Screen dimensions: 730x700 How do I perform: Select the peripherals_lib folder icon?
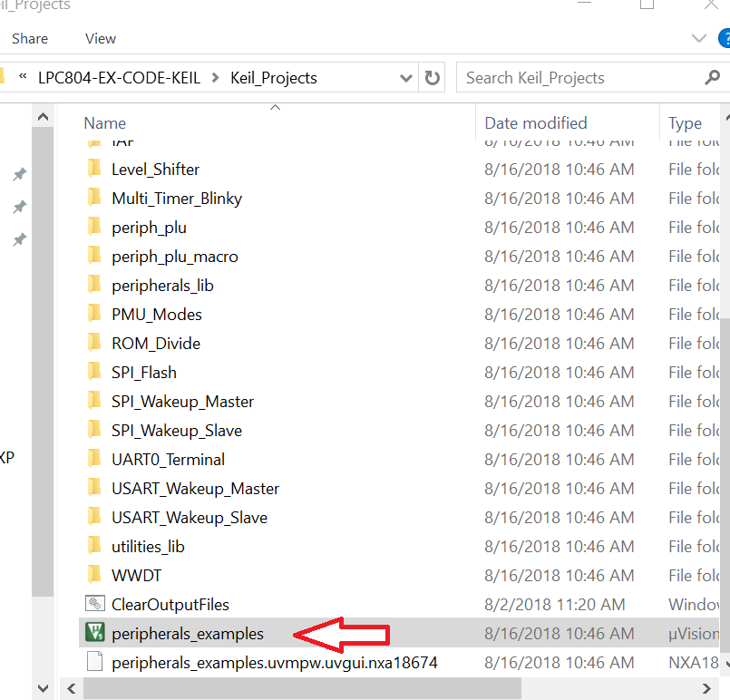coord(94,285)
